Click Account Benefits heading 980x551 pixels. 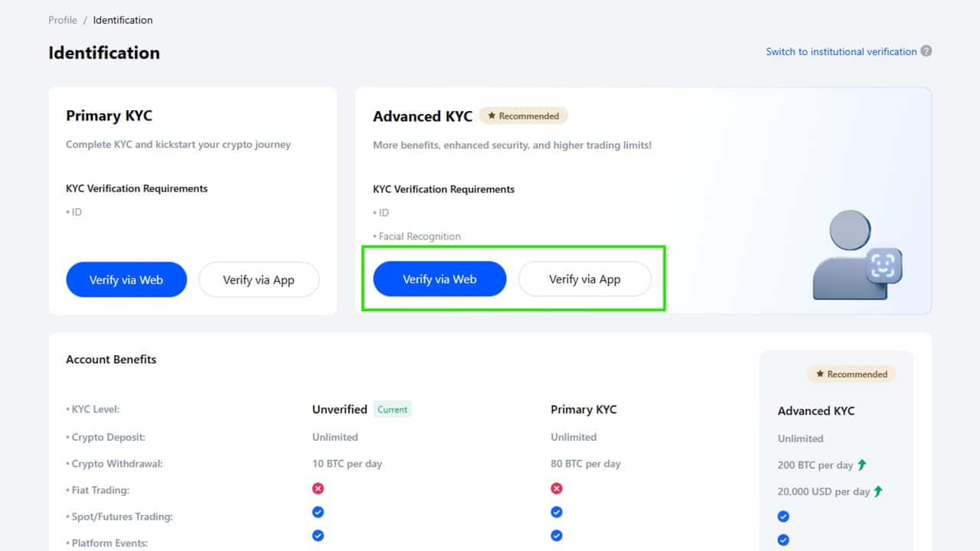point(111,359)
